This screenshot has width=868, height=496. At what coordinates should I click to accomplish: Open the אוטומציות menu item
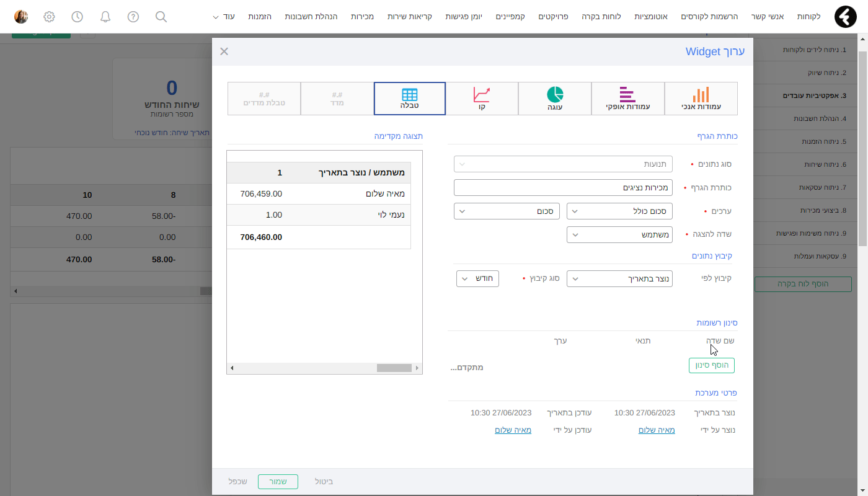click(x=651, y=17)
